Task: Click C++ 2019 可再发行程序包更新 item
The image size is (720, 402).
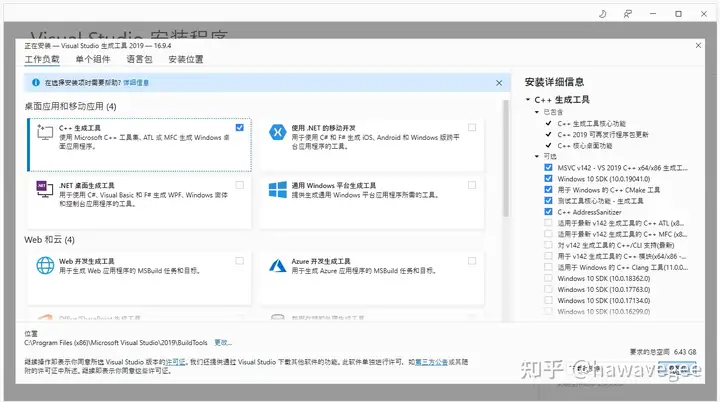Action: [x=603, y=135]
